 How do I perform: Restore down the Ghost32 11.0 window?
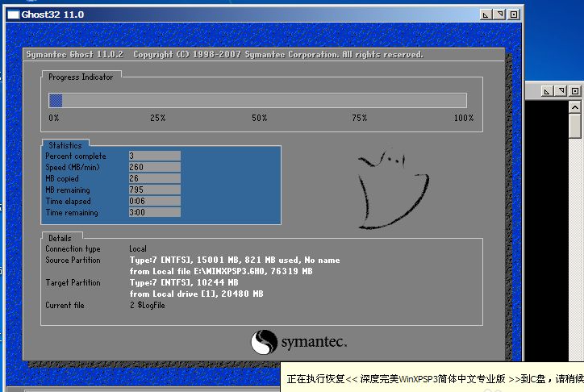(499, 15)
